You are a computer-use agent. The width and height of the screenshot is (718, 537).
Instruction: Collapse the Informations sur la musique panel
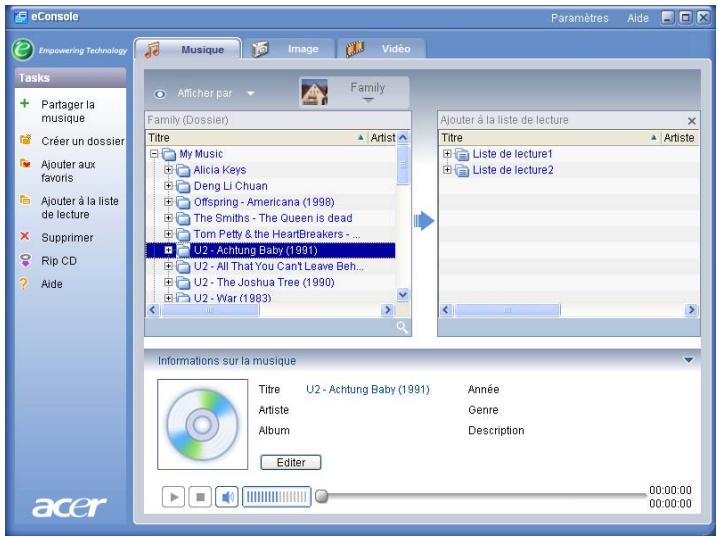pyautogui.click(x=688, y=360)
